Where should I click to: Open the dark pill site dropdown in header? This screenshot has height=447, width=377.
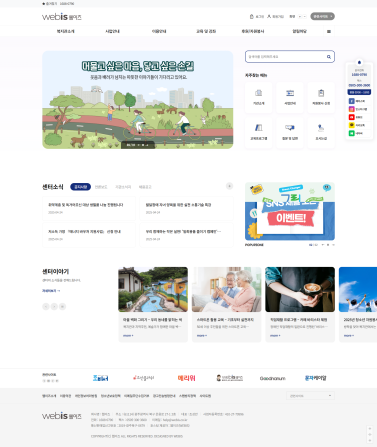point(322,16)
